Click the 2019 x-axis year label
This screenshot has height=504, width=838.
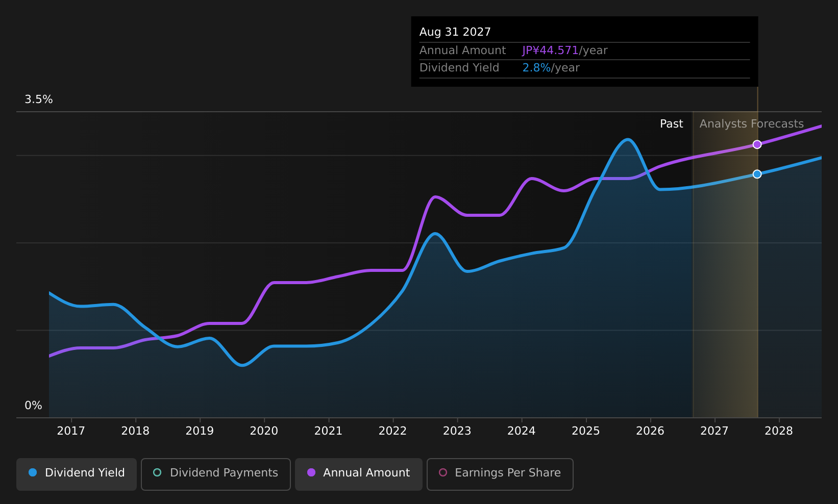(x=200, y=431)
